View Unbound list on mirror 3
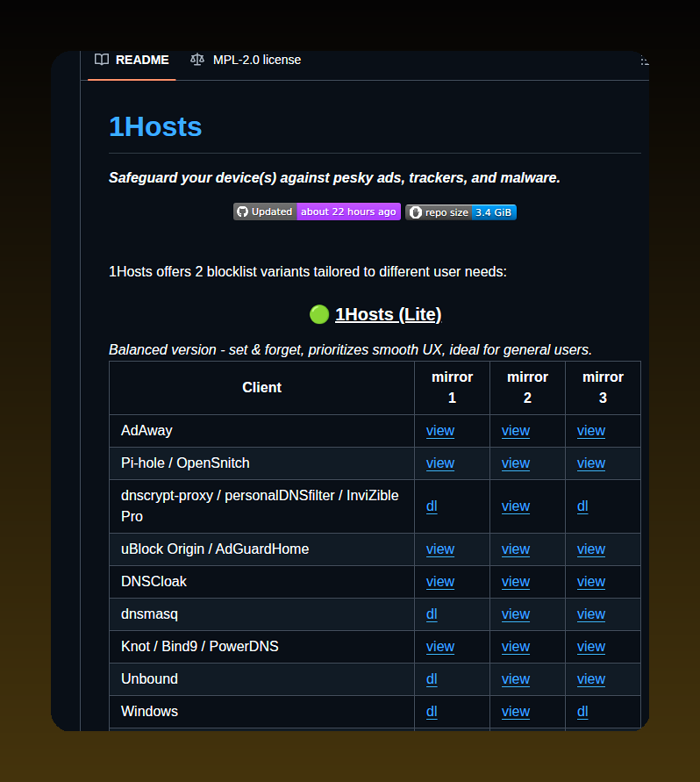The height and width of the screenshot is (782, 700). point(591,678)
